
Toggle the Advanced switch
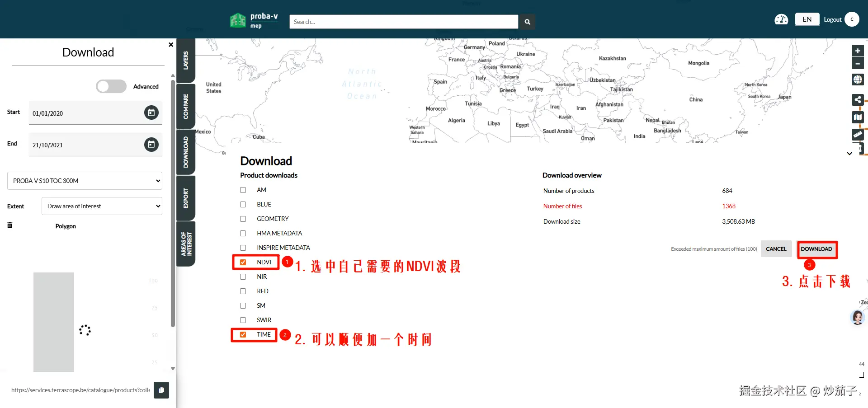pyautogui.click(x=111, y=86)
